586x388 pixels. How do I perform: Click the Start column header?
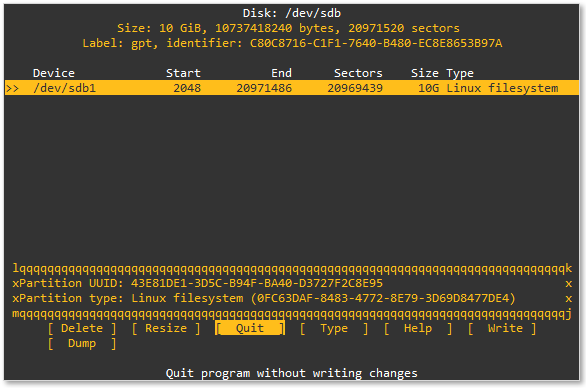coord(183,73)
